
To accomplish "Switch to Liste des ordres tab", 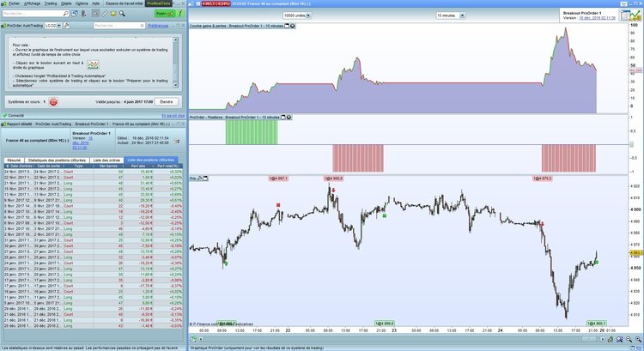I will tap(106, 160).
